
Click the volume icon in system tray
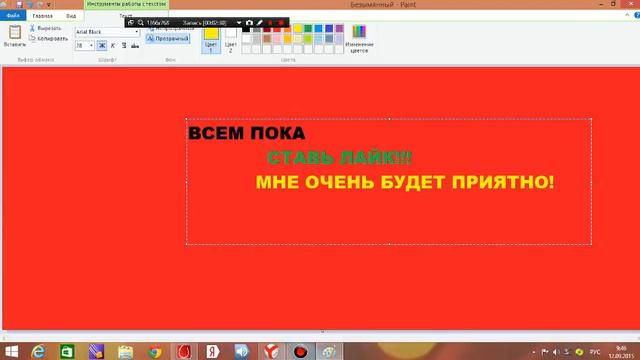point(556,352)
